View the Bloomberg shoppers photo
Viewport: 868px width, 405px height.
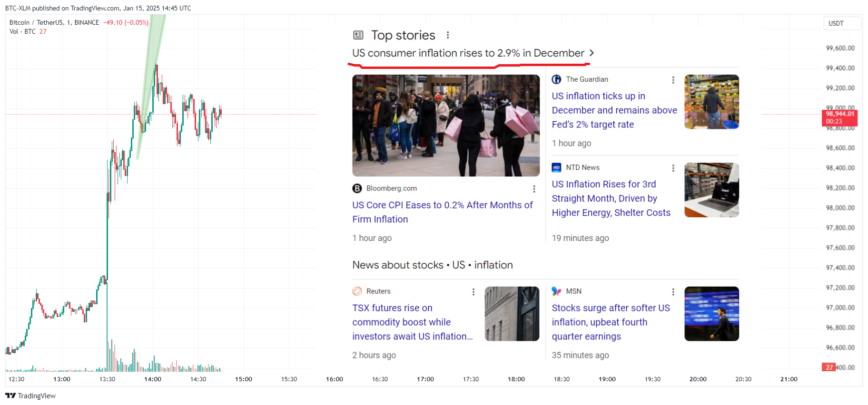pyautogui.click(x=446, y=125)
